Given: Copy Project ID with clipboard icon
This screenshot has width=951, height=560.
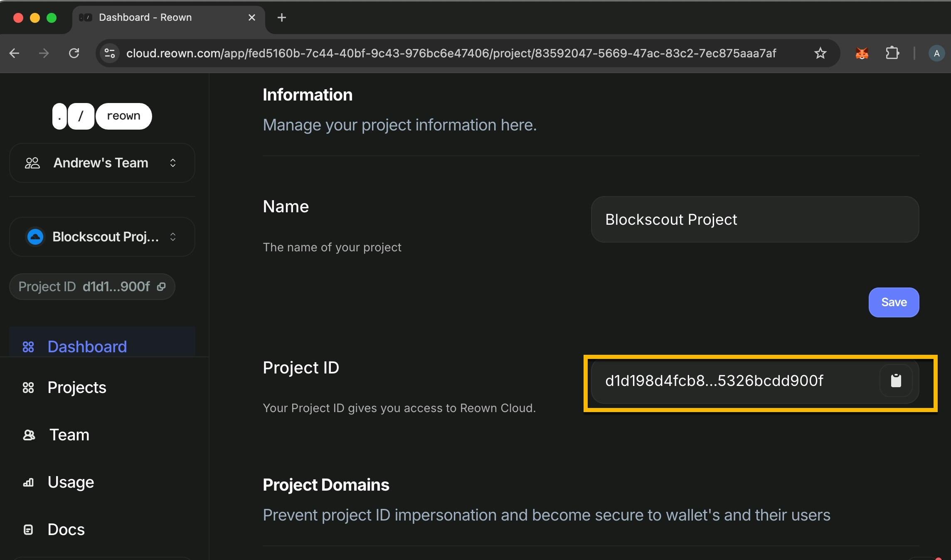Looking at the screenshot, I should pyautogui.click(x=896, y=381).
